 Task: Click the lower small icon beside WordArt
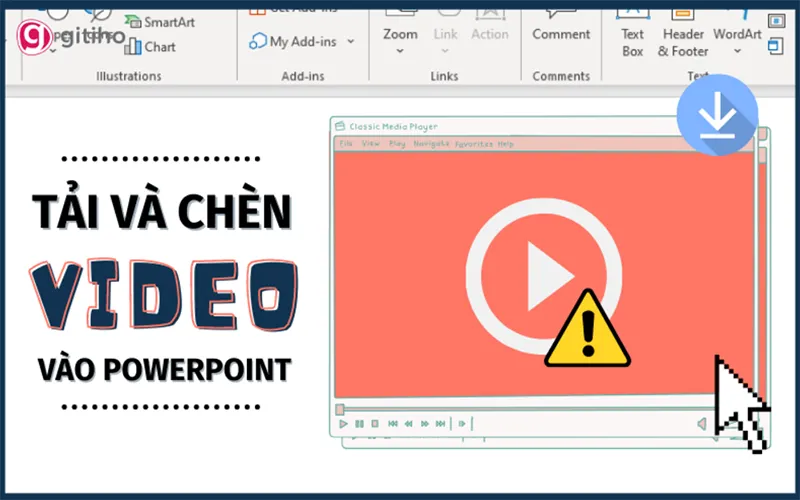[776, 45]
